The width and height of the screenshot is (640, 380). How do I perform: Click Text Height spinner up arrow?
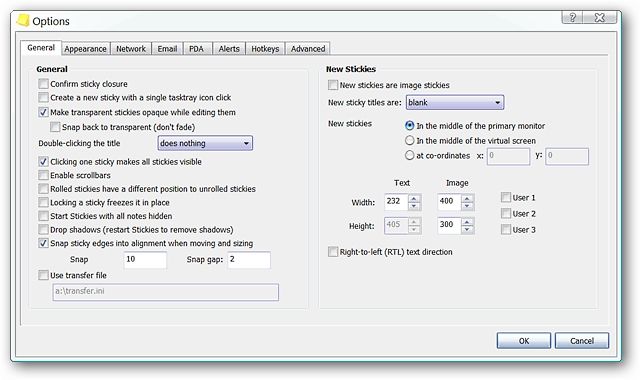[414, 222]
